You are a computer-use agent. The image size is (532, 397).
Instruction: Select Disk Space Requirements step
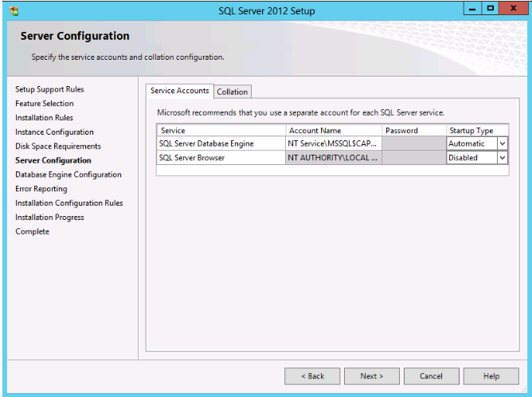click(x=58, y=147)
